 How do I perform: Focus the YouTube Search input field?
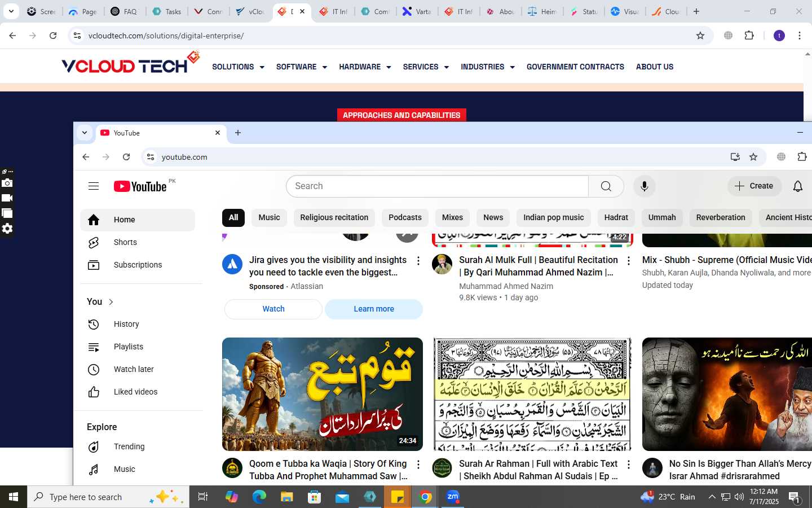click(437, 186)
